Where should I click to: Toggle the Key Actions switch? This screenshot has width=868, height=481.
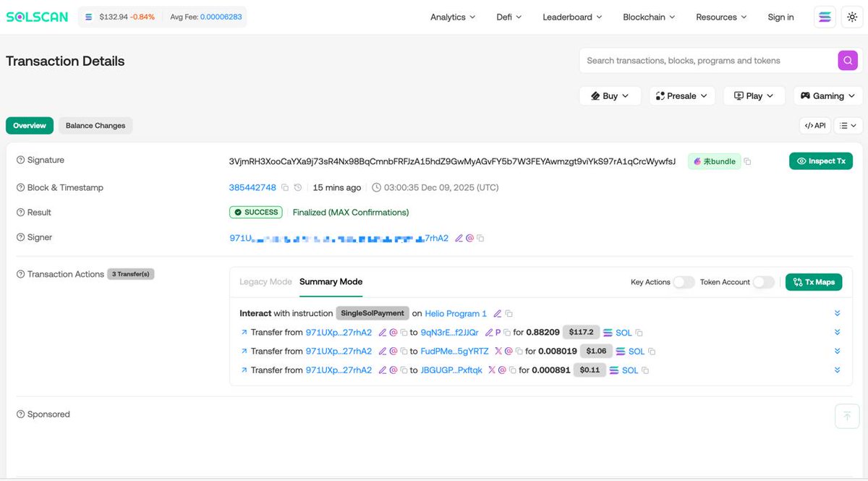684,282
